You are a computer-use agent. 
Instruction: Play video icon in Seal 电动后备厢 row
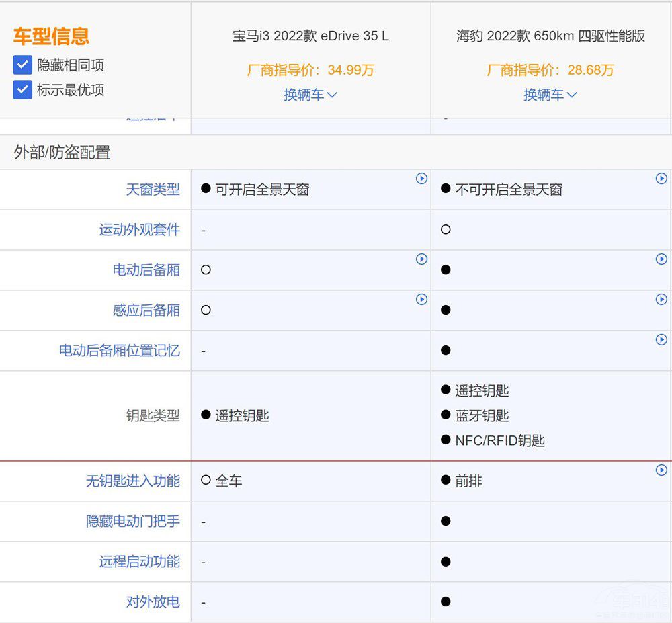(661, 259)
